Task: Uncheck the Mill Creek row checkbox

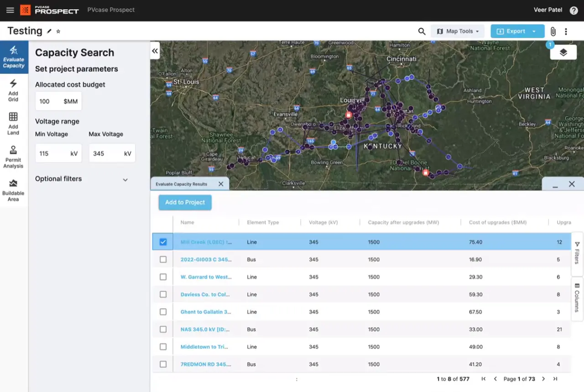Action: tap(163, 242)
